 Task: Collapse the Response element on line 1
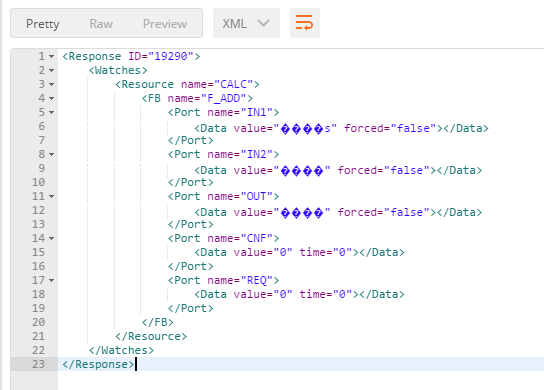point(51,56)
